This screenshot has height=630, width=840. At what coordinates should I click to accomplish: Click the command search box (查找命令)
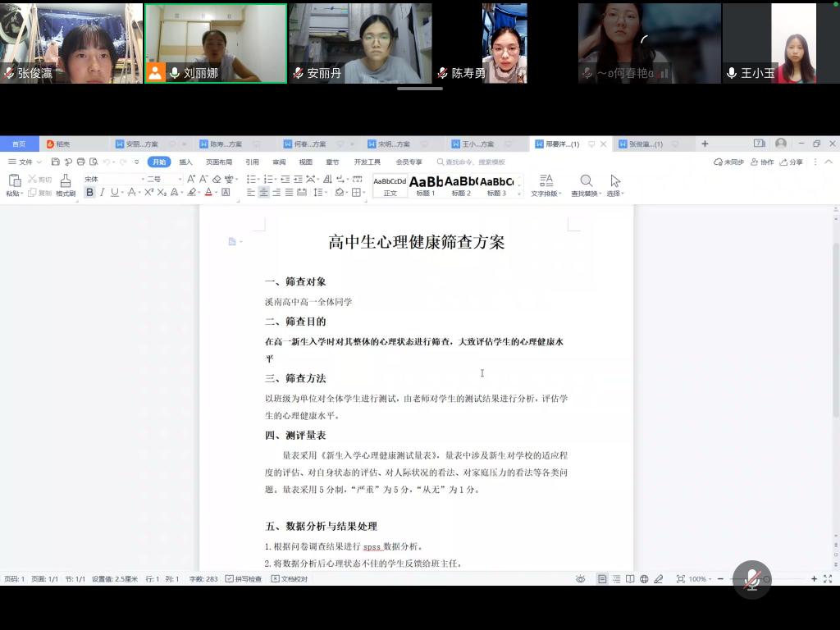click(x=474, y=162)
